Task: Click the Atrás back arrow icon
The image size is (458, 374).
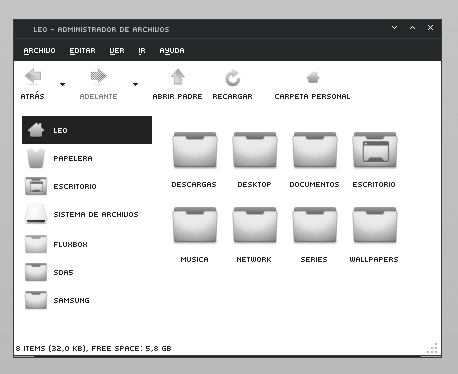Action: 33,76
